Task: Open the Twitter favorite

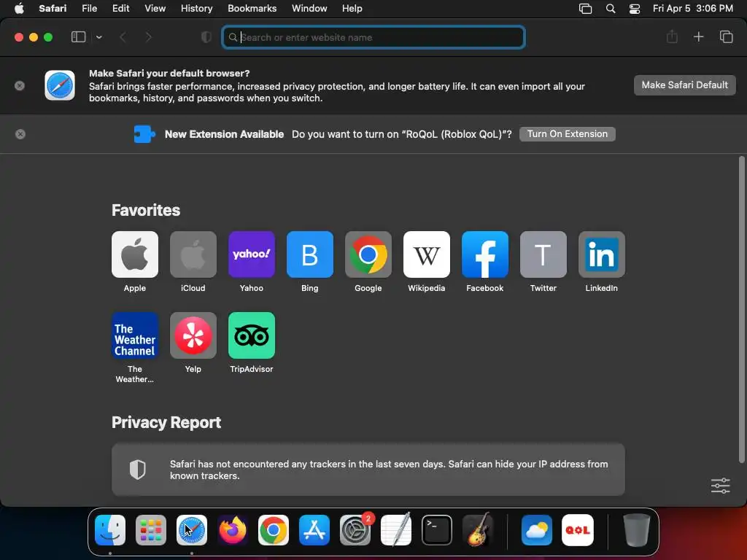Action: 543,254
